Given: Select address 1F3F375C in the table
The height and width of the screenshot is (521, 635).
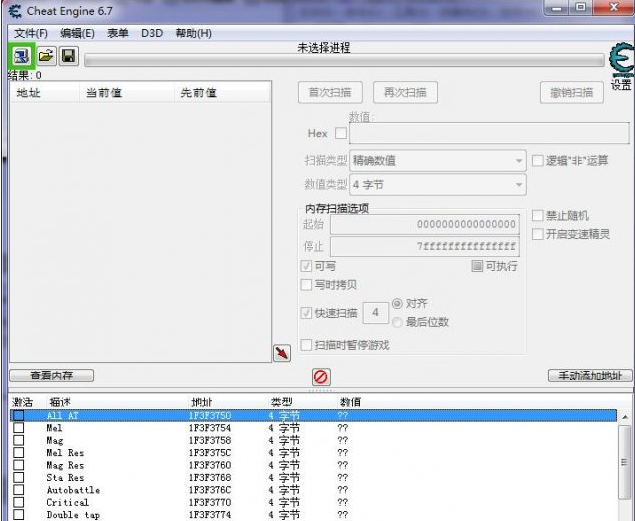Looking at the screenshot, I should click(210, 453).
